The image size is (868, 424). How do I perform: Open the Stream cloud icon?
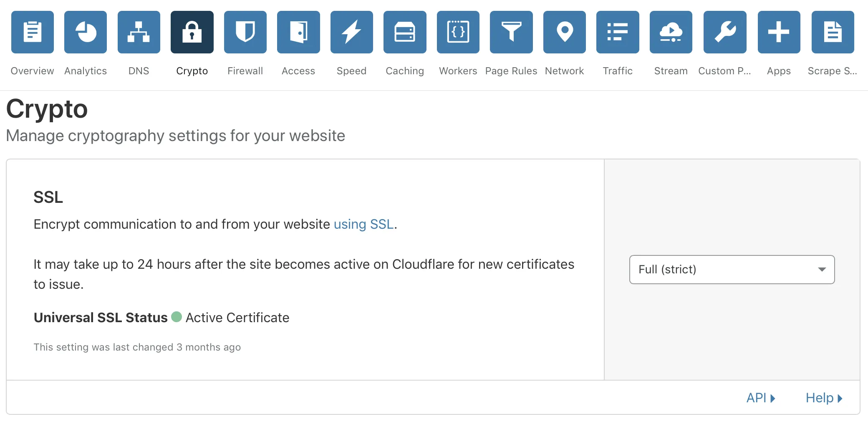671,32
